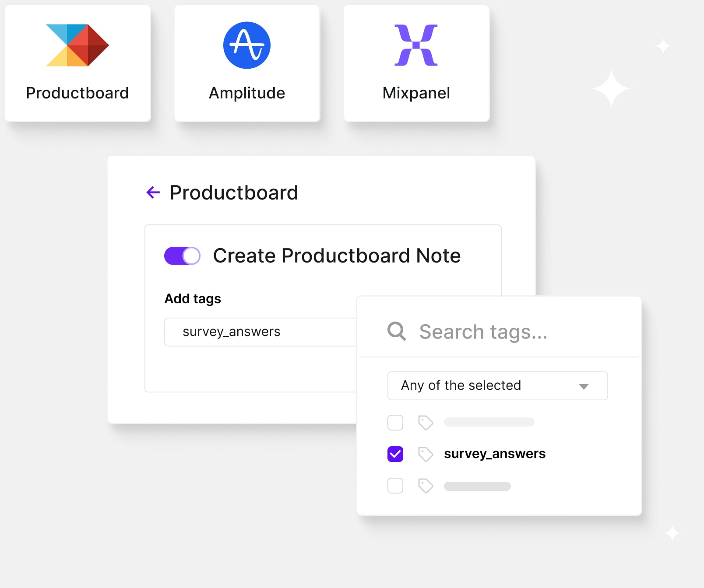Open the 'Any of the selected' dropdown
This screenshot has height=588, width=704.
pos(498,386)
